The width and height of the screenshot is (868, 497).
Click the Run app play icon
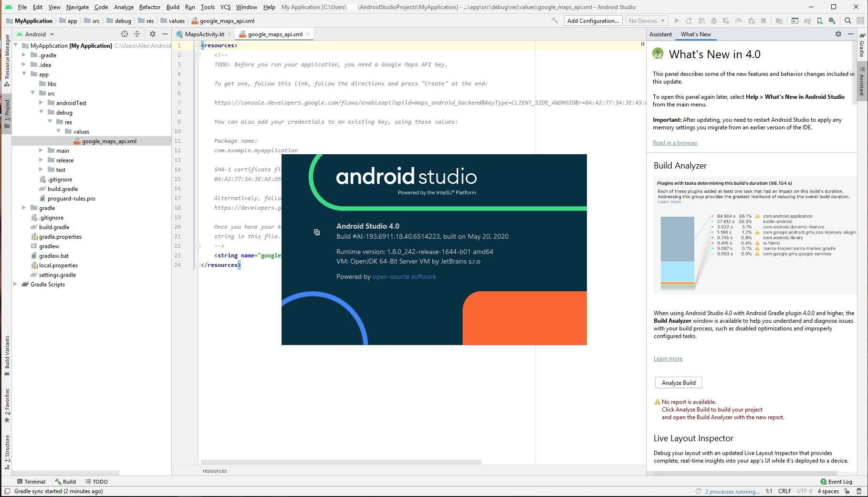[x=677, y=21]
